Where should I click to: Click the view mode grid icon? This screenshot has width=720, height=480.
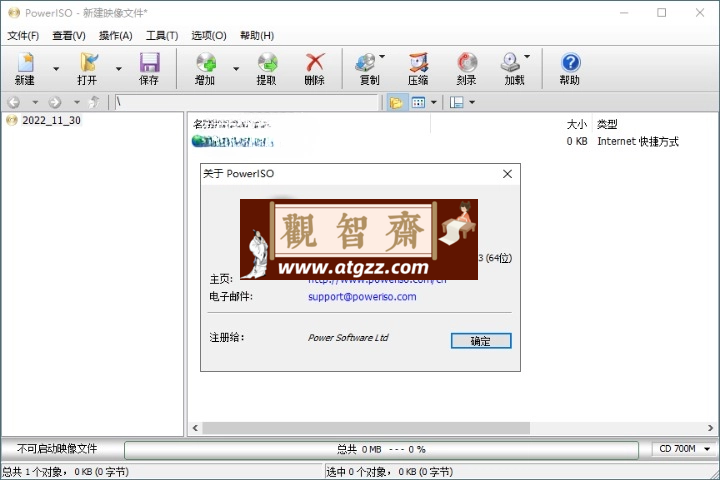(418, 102)
